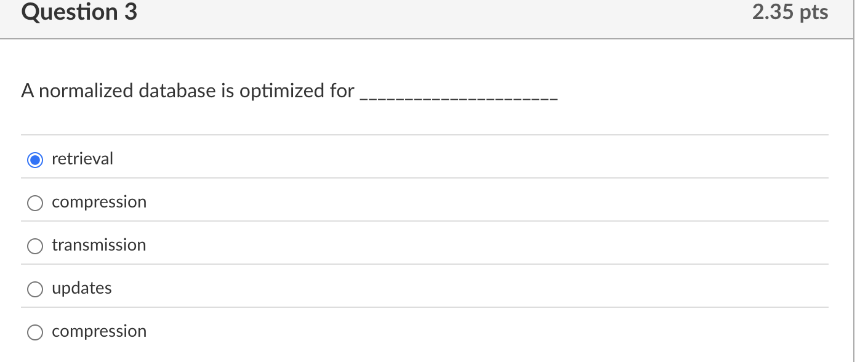The image size is (868, 362).
Task: Click the '2.35 pts' points label
Action: click(790, 12)
